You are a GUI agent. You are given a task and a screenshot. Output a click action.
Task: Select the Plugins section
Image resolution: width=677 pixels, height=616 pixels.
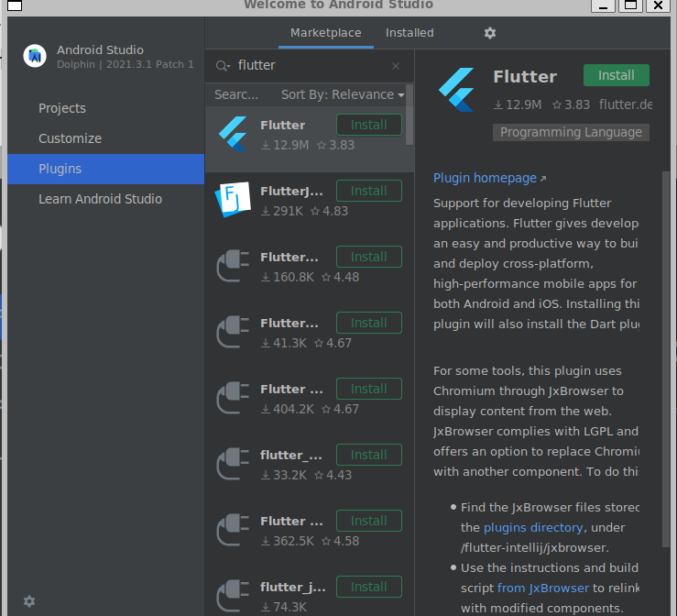pos(105,169)
